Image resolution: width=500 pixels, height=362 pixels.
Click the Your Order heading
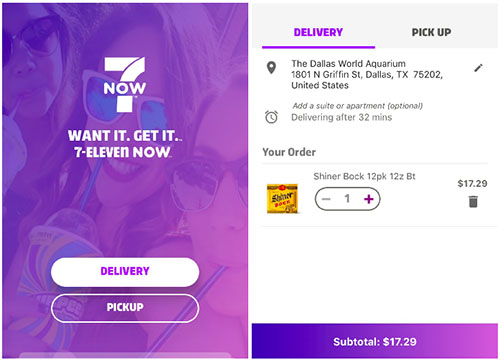289,152
